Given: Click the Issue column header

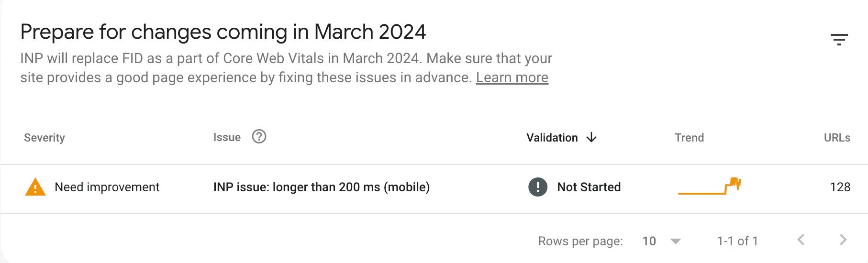Looking at the screenshot, I should pos(227,138).
